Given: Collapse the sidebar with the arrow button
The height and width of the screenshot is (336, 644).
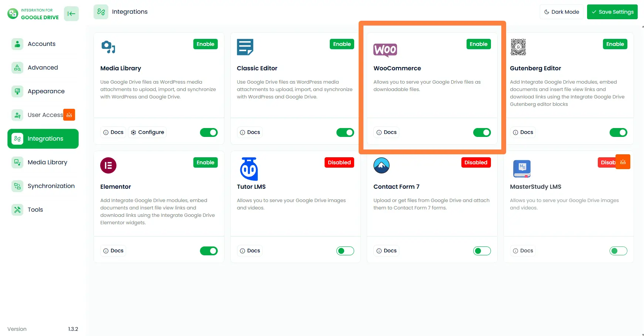Looking at the screenshot, I should point(71,13).
